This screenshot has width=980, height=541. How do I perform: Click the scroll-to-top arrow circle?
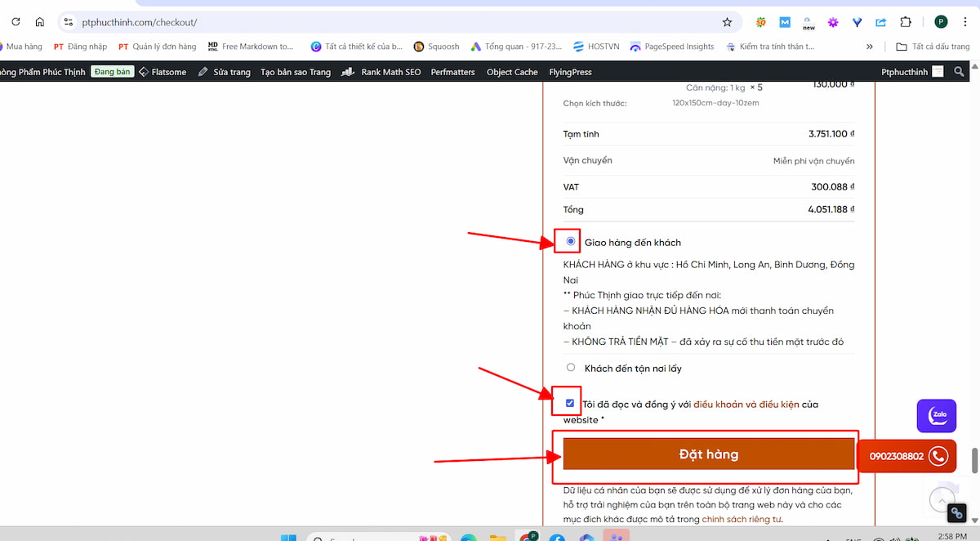[x=942, y=500]
